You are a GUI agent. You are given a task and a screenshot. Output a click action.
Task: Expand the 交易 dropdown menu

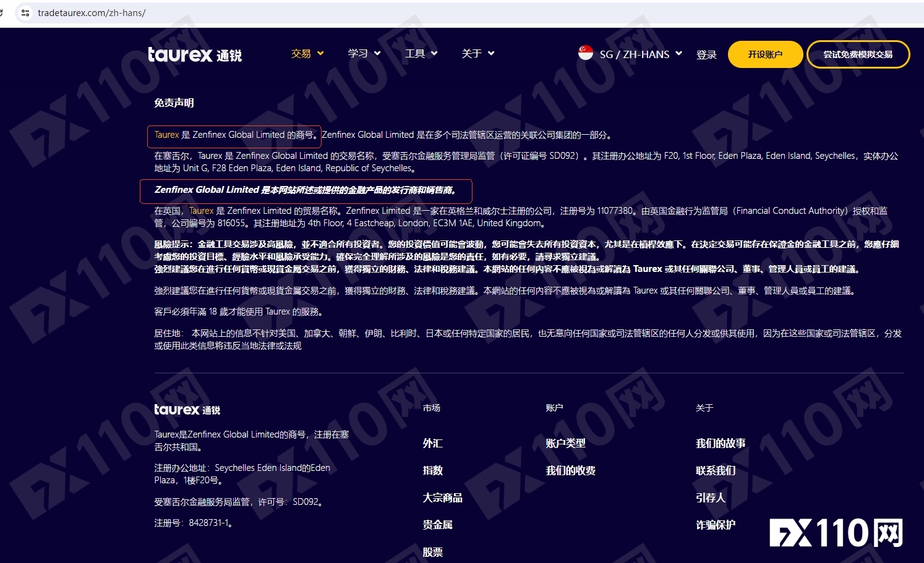(307, 54)
